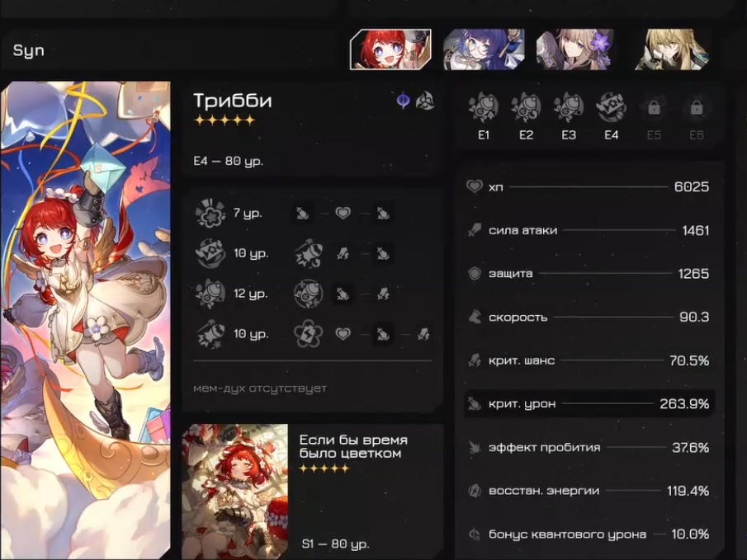Open the blonde character portrait tab
The height and width of the screenshot is (560, 747).
tap(672, 49)
